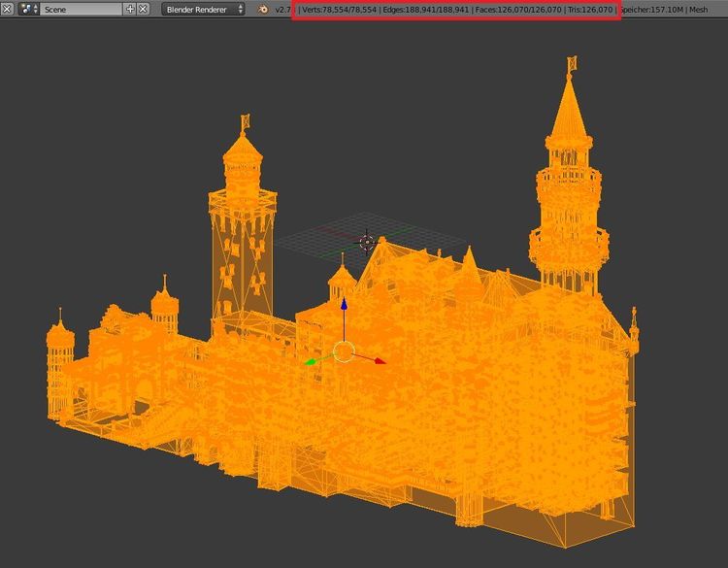Click the Mesh label in the info bar
Viewport: 728px width, 568px height.
[699, 10]
